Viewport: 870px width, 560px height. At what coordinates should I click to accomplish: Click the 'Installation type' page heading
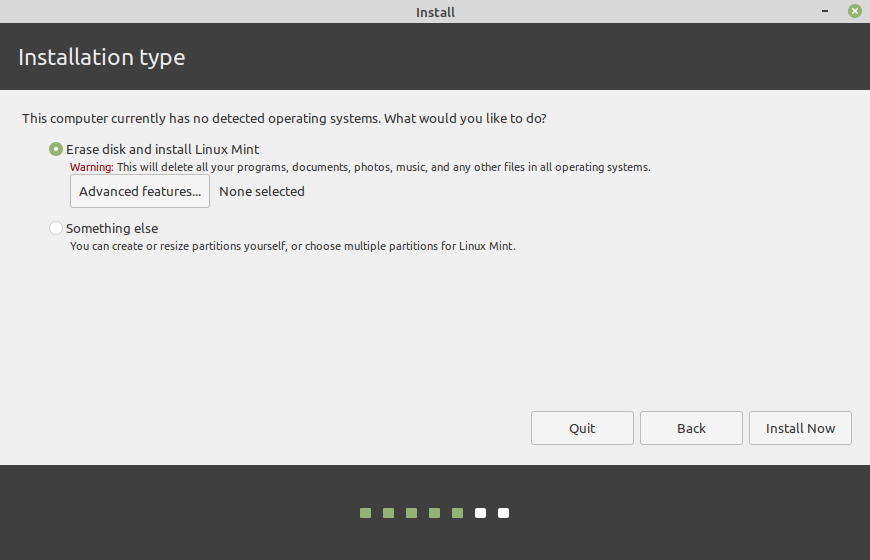[x=102, y=57]
